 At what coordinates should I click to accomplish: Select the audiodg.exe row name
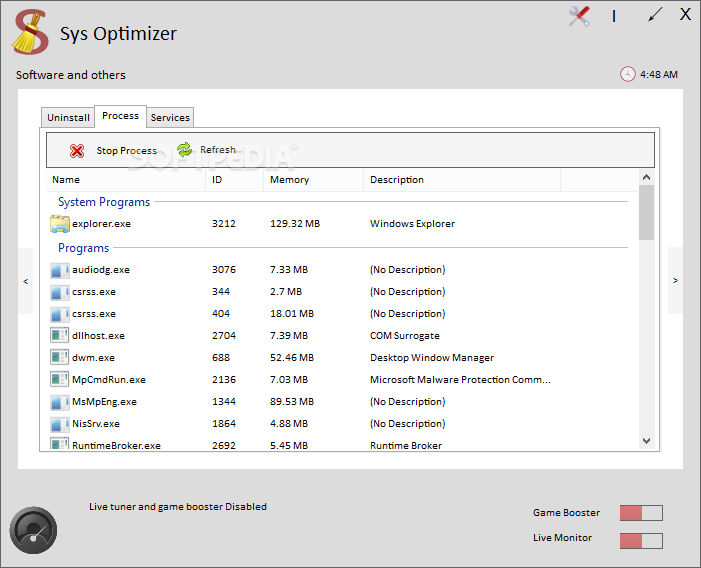click(101, 270)
